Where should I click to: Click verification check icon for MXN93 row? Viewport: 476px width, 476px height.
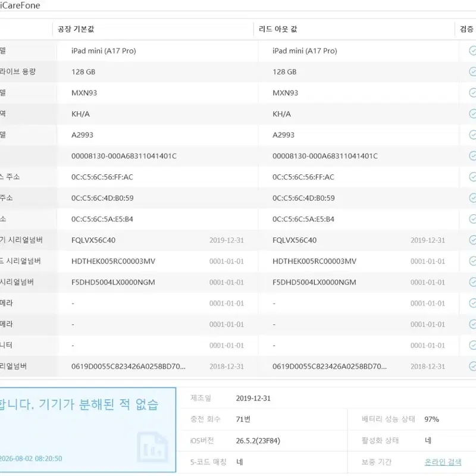pyautogui.click(x=472, y=93)
